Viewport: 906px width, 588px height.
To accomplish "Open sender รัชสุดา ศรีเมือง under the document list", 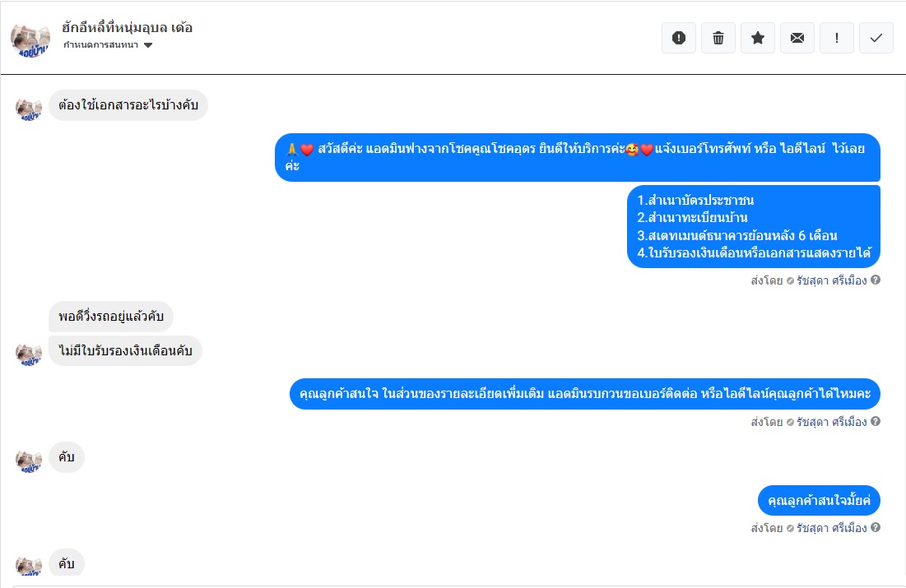I will [831, 280].
